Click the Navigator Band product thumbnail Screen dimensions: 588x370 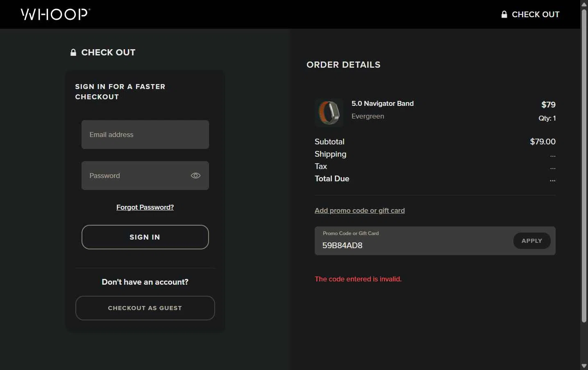click(329, 112)
